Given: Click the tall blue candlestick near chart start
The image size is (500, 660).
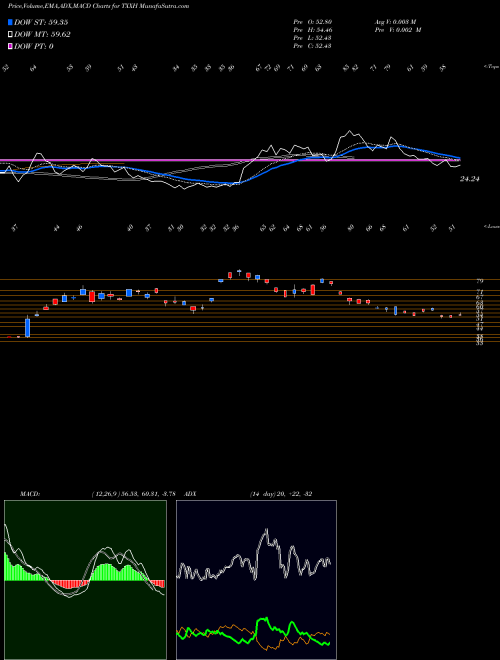Looking at the screenshot, I should tap(28, 327).
